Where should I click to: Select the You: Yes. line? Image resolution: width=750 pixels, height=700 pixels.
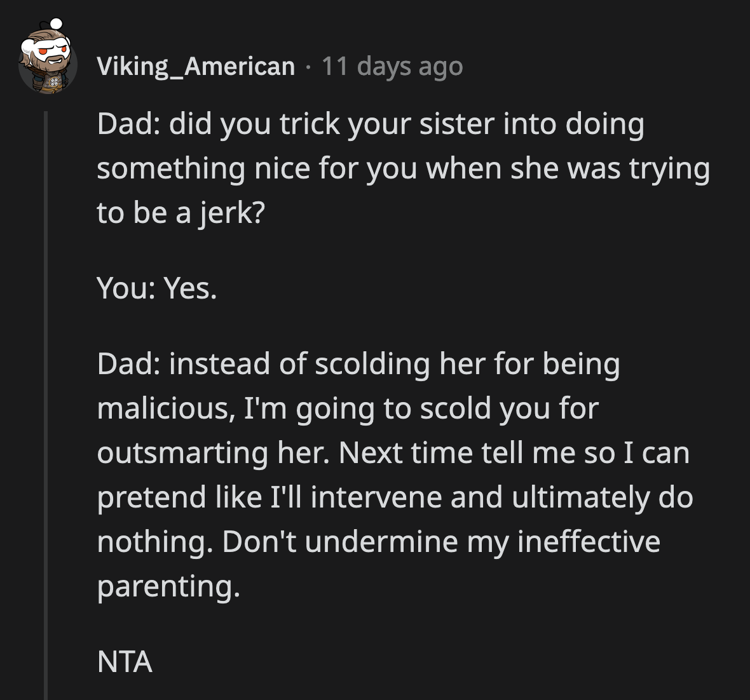pyautogui.click(x=156, y=290)
